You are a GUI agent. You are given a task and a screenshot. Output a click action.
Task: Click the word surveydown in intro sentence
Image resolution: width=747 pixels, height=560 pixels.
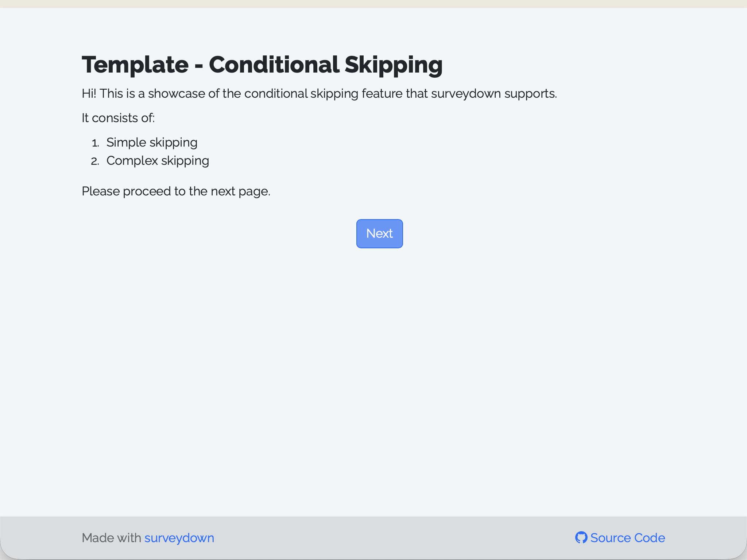tap(466, 94)
